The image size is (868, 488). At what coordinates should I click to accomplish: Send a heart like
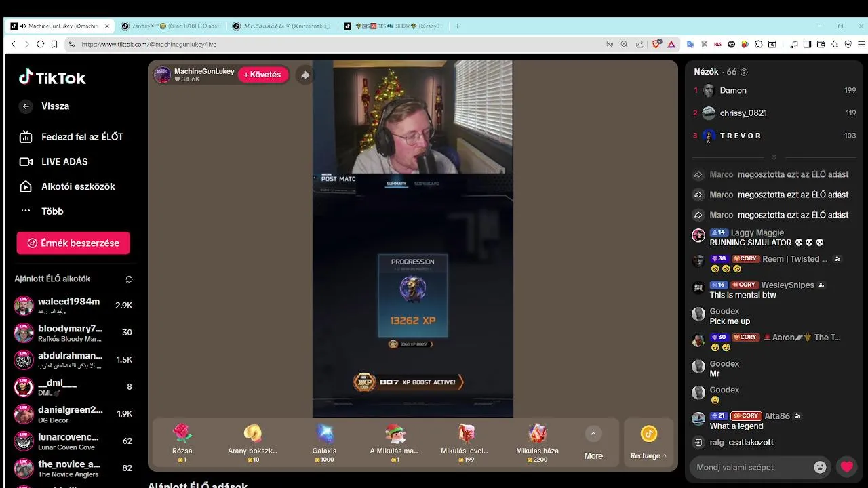(x=846, y=466)
